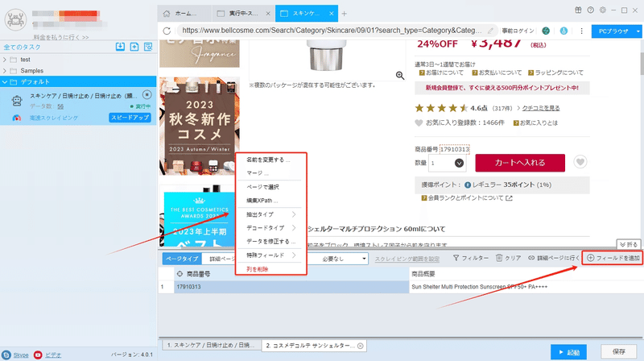This screenshot has height=361, width=644.
Task: Click the 詳細ページに行く button
Action: pyautogui.click(x=554, y=258)
